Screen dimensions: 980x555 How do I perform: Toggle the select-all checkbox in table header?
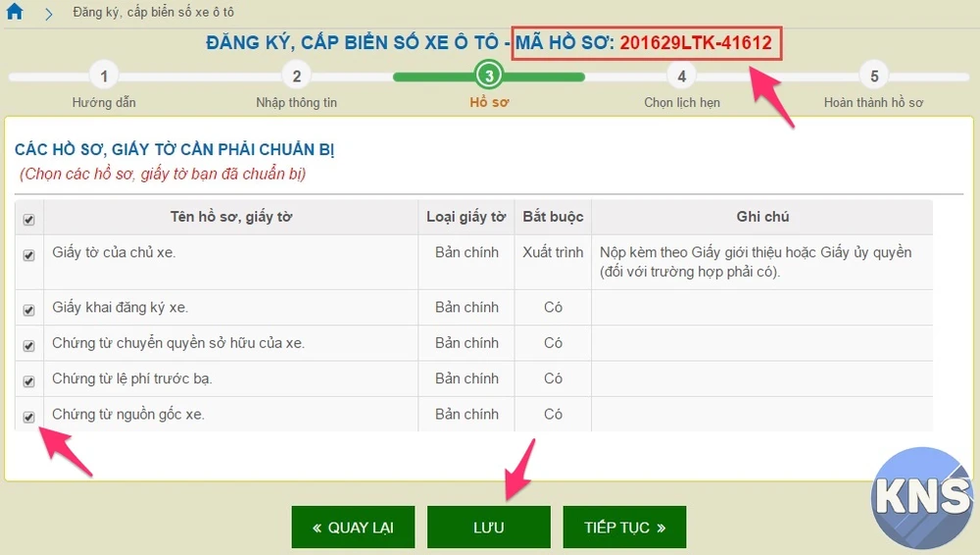(28, 220)
